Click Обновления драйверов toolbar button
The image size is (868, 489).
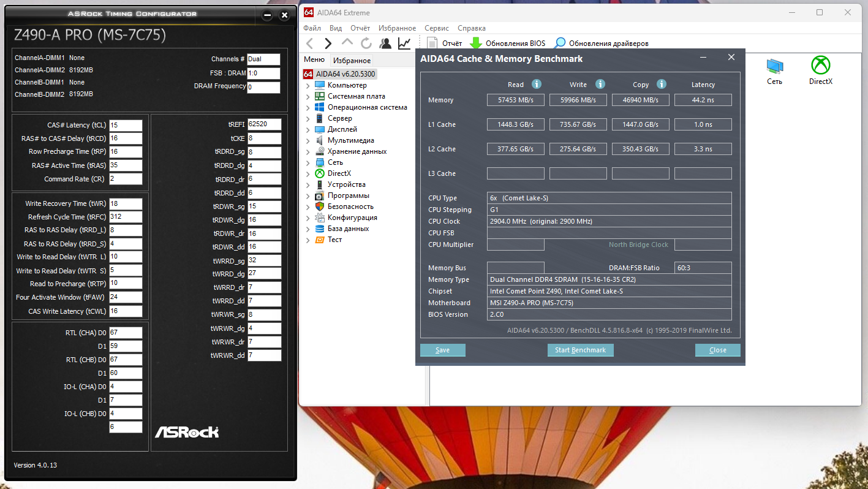pos(602,44)
